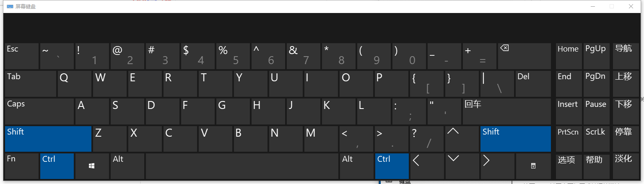This screenshot has height=184, width=644.
Task: Toggle the Caps lock key
Action: [40, 111]
